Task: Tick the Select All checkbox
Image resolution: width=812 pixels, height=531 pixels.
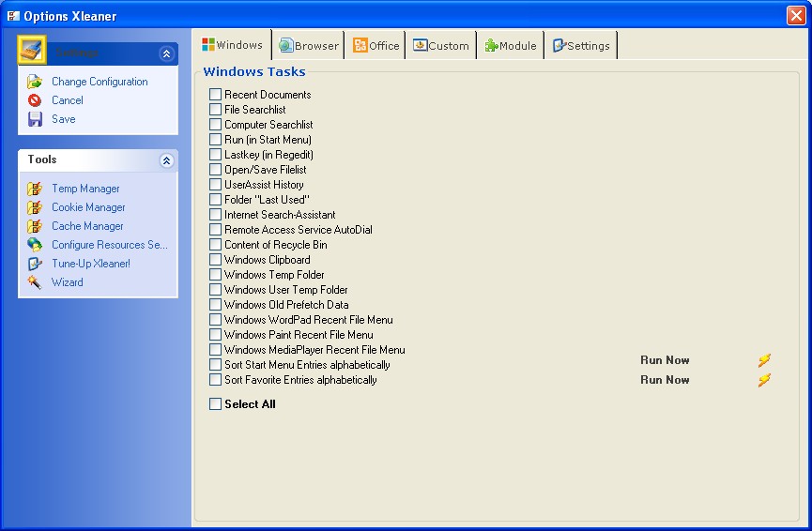Action: click(x=215, y=403)
